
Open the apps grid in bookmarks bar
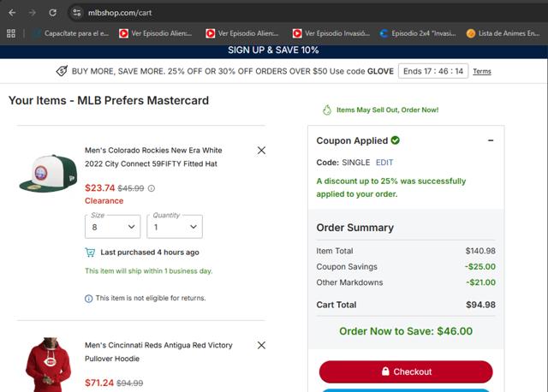[11, 33]
